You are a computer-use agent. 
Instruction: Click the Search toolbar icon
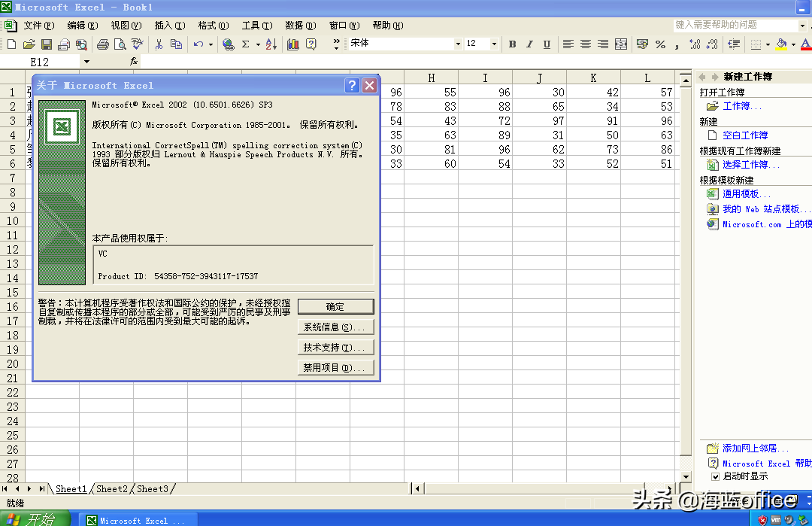[81, 44]
